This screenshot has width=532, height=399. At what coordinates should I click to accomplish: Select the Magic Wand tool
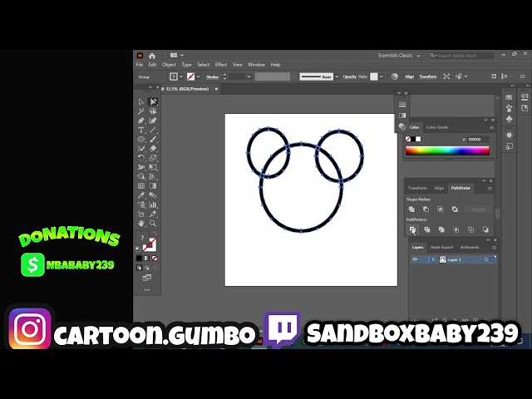pyautogui.click(x=141, y=111)
